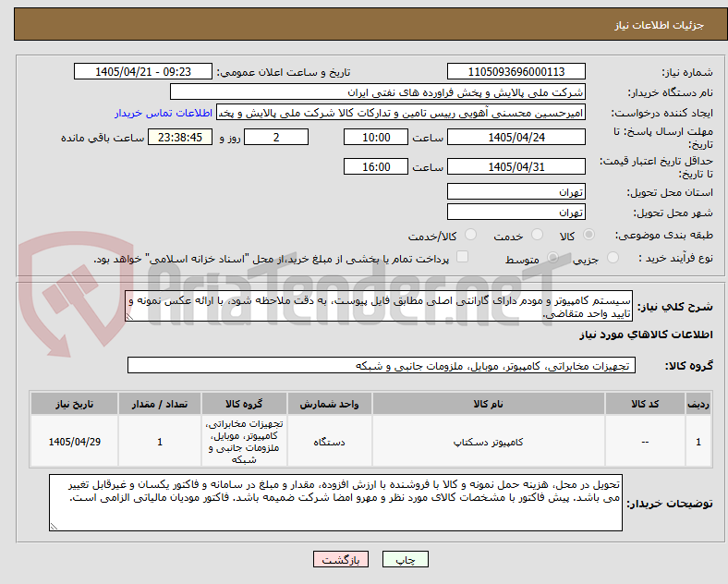
Task: Click the اطلاعات کالاهای مورد نیاز section heading
Action: (x=646, y=335)
